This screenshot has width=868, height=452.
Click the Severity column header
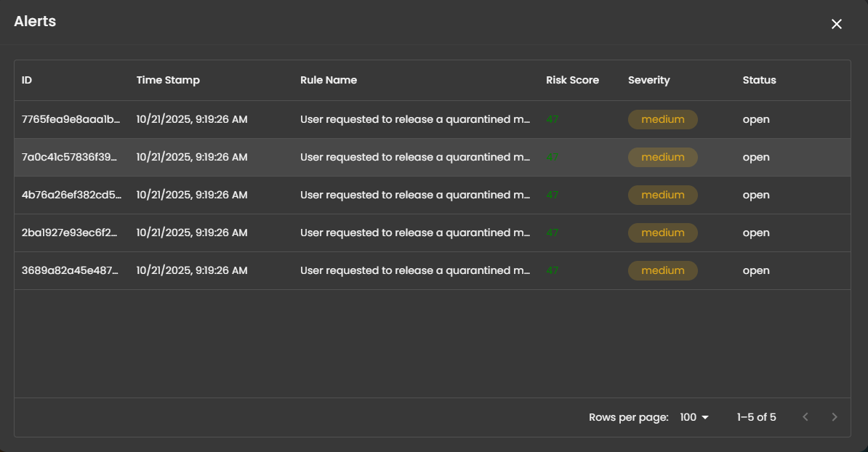pos(648,80)
